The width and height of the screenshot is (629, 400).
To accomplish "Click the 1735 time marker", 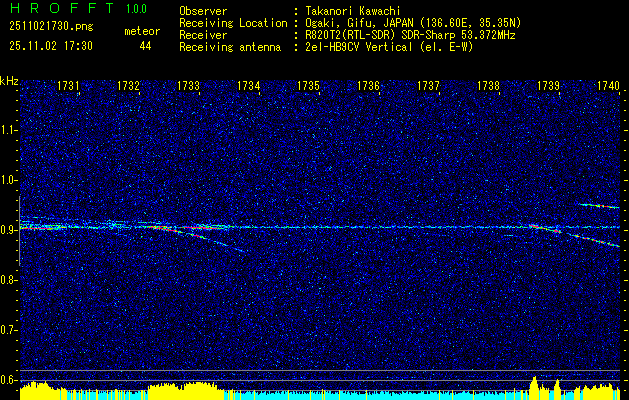I will coord(309,87).
